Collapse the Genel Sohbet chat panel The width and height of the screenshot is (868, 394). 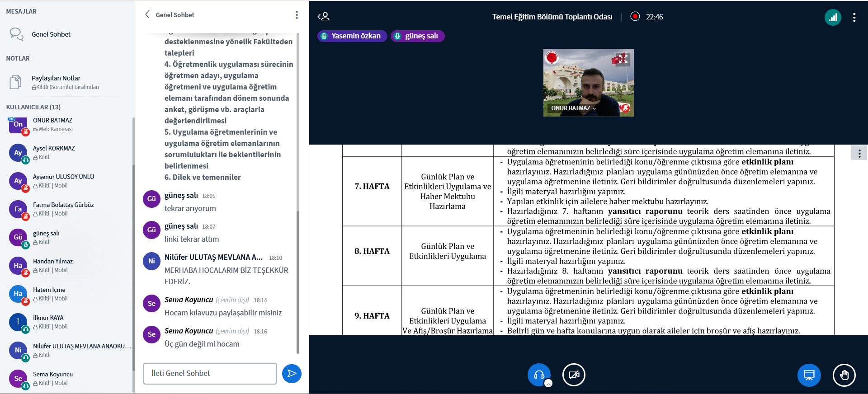[x=147, y=14]
